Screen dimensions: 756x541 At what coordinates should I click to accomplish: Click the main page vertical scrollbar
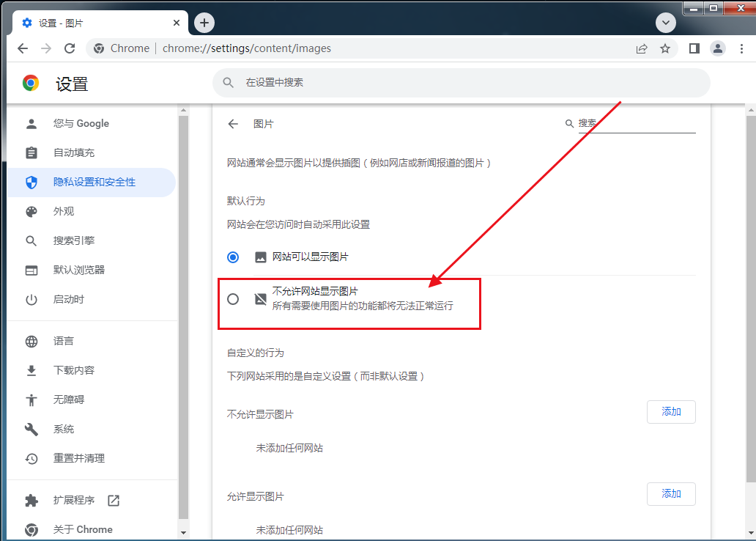point(751,299)
